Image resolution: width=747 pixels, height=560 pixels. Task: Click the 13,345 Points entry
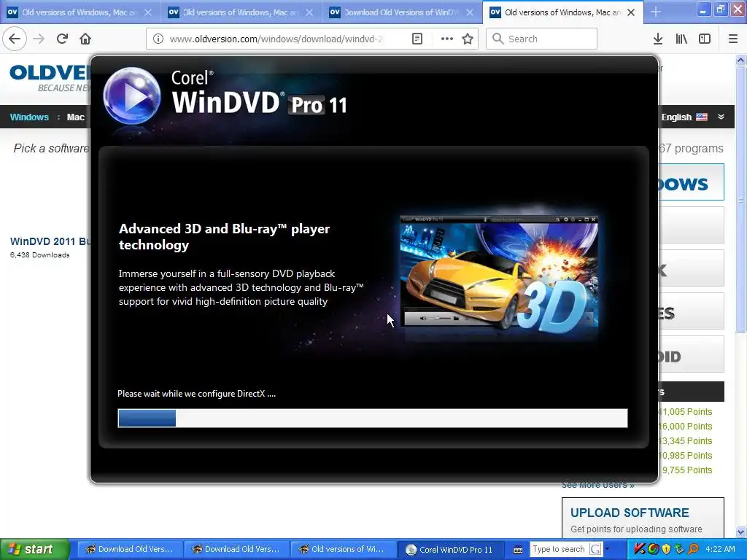click(686, 441)
